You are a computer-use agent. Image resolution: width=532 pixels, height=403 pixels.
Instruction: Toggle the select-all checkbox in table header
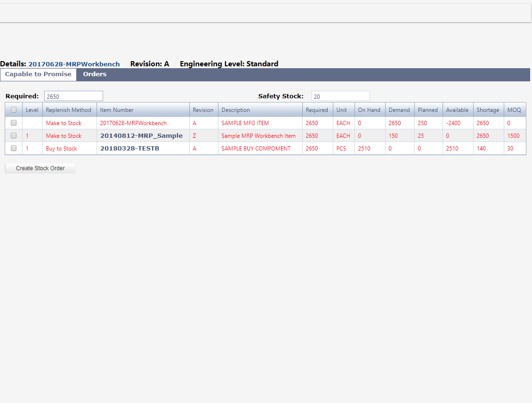tap(14, 110)
